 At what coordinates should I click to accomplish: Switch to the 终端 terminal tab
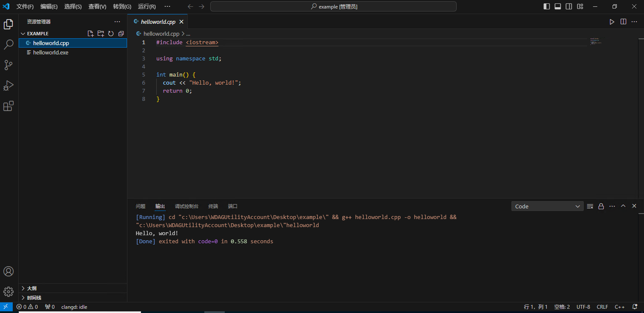click(213, 206)
